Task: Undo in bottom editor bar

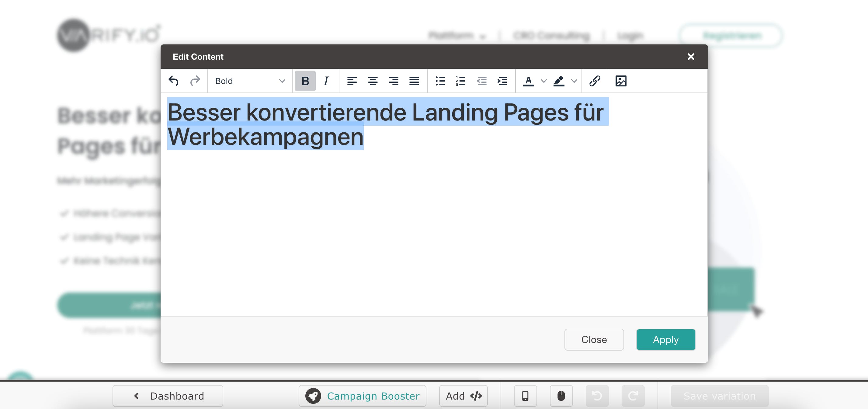Action: [597, 396]
